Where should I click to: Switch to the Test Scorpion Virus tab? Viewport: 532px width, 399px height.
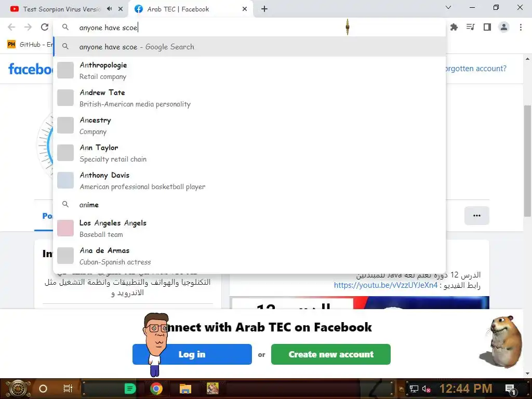62,9
